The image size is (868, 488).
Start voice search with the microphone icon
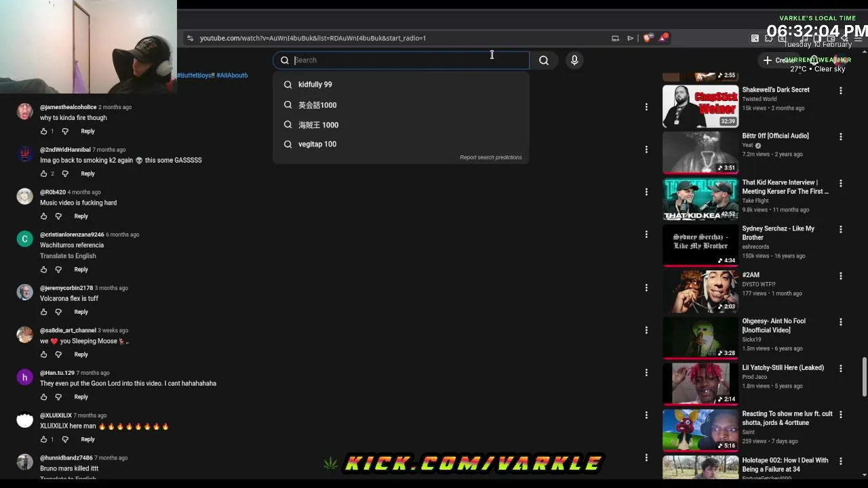[574, 60]
